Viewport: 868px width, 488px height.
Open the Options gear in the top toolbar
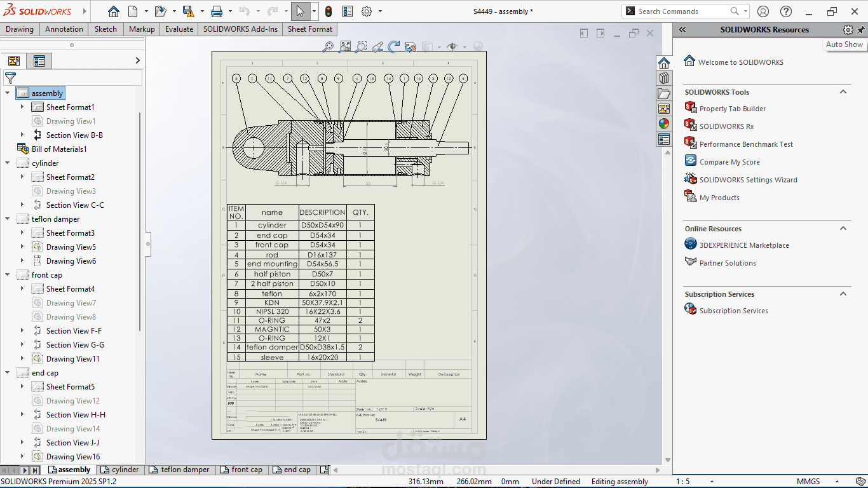click(367, 11)
